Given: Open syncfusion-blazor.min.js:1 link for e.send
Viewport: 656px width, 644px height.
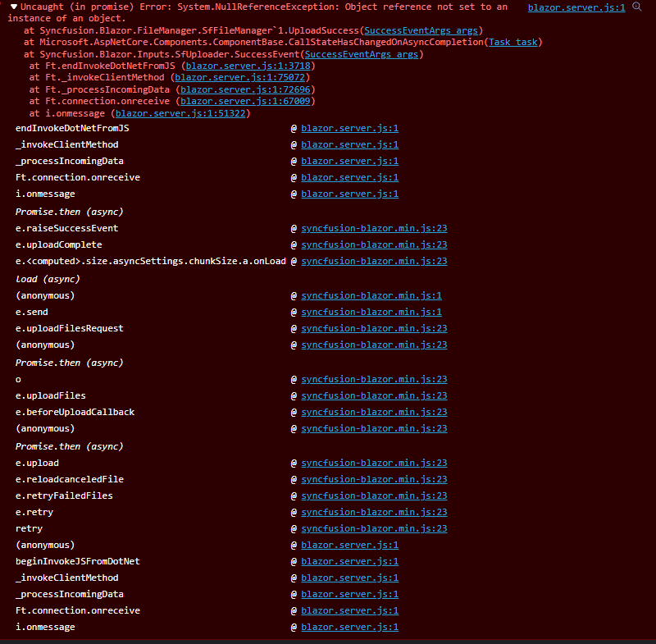Looking at the screenshot, I should [x=371, y=312].
